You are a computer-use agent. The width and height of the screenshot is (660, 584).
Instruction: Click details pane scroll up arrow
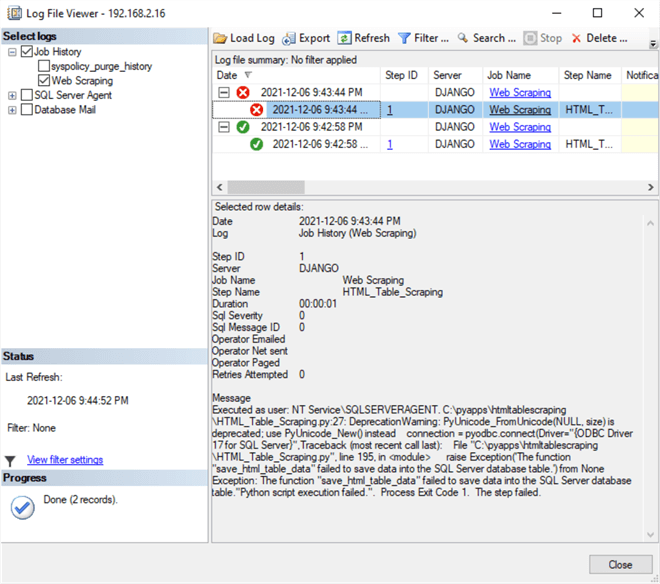(x=650, y=224)
